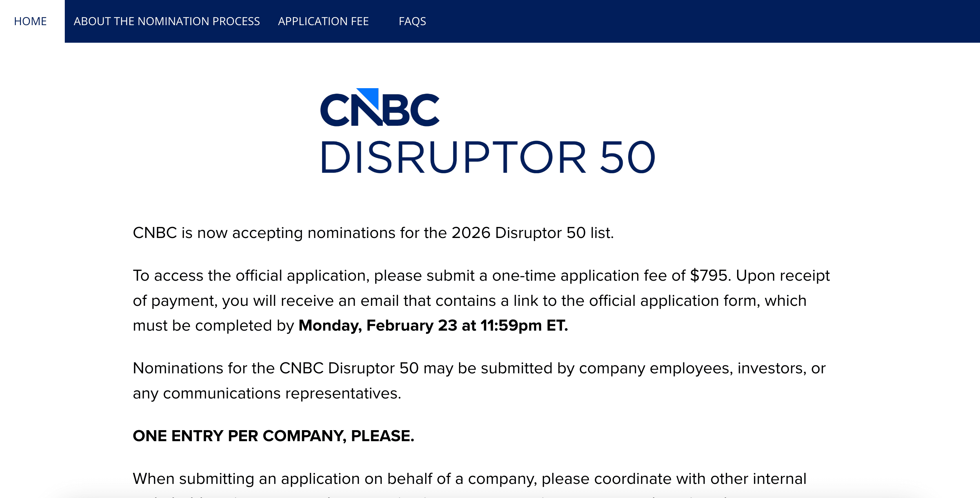Navigate to the APPLICATION FEE page

tap(323, 21)
